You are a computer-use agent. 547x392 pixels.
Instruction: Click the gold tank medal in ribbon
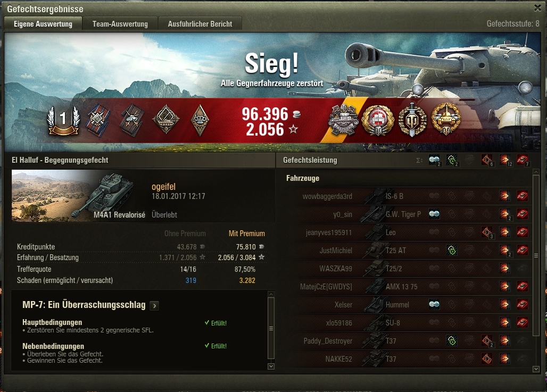click(x=446, y=120)
